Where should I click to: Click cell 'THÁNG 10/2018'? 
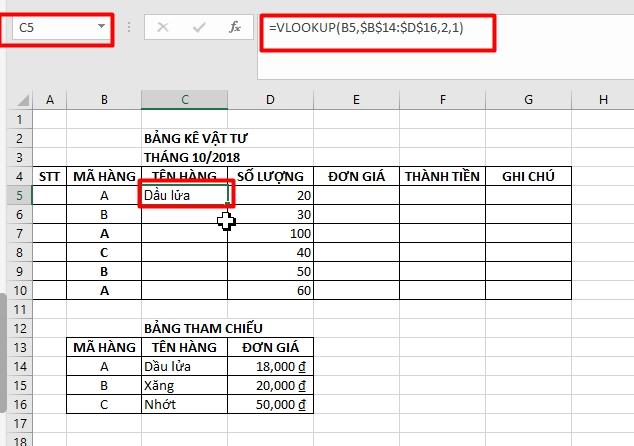point(192,158)
